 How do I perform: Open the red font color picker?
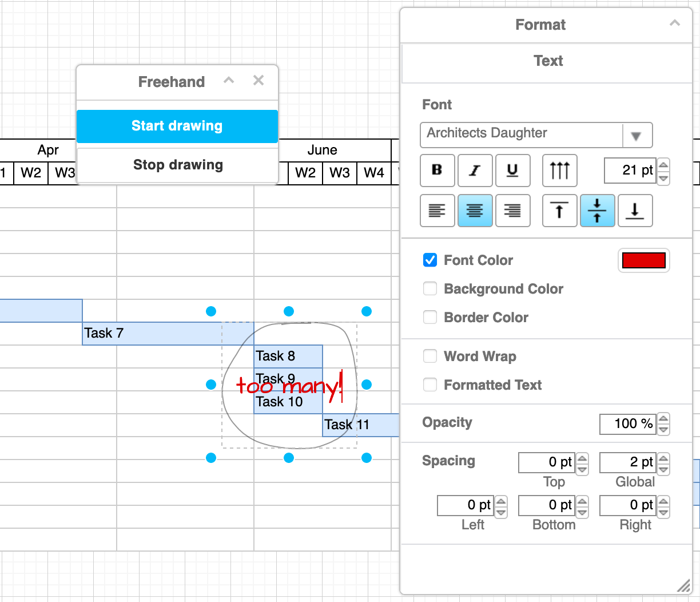[643, 260]
